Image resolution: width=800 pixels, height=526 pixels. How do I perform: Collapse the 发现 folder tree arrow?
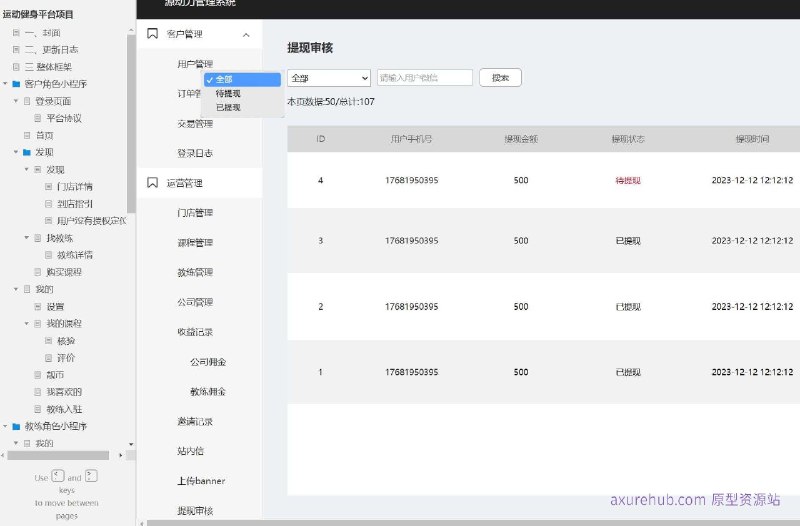pos(16,152)
